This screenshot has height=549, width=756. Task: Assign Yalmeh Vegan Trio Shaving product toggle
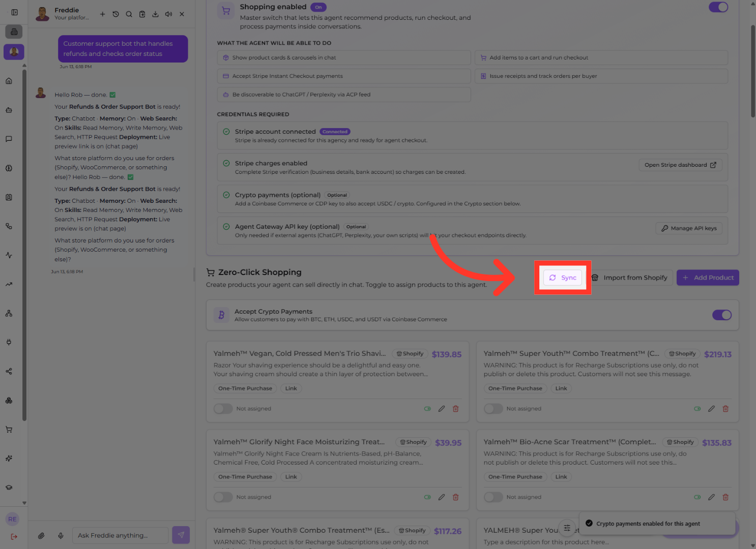(x=223, y=409)
